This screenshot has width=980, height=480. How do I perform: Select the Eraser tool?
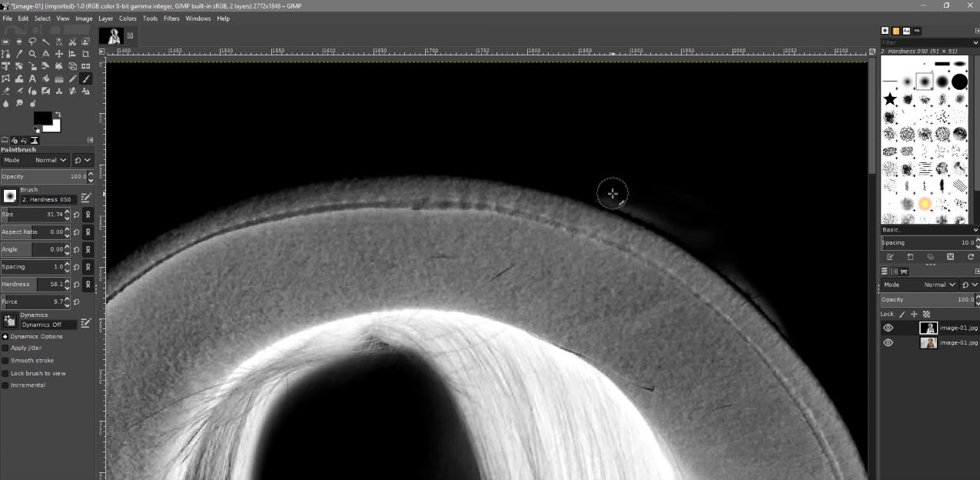5,91
